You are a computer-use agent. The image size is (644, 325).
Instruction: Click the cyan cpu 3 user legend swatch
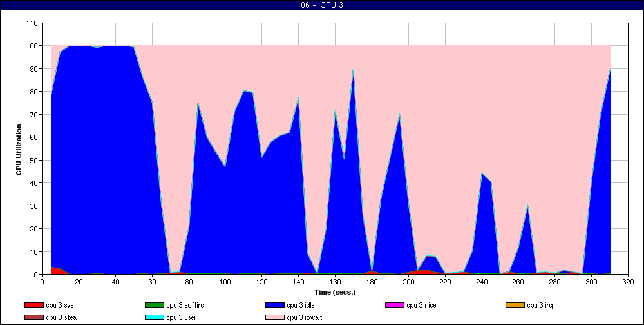pos(154,318)
